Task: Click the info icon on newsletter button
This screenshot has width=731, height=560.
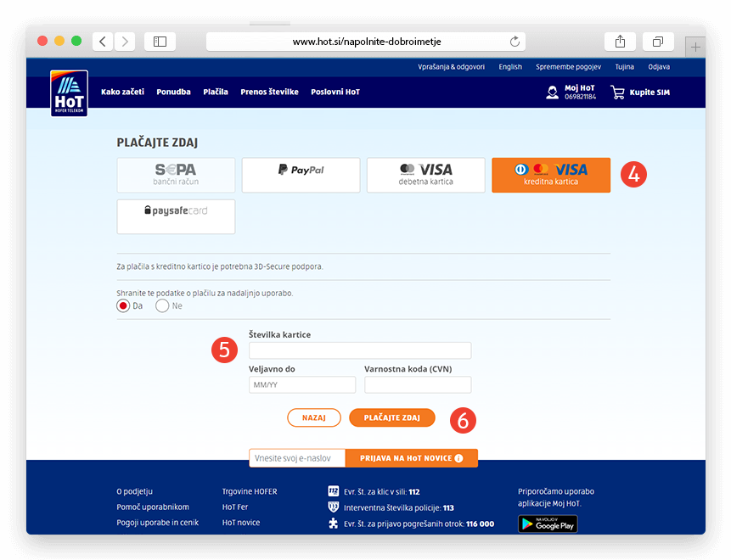Action: point(458,458)
